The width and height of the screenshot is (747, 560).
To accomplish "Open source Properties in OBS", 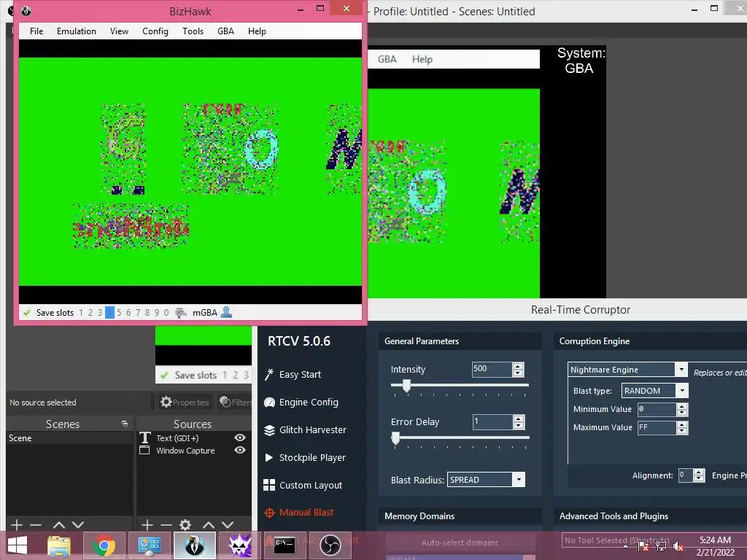I will [x=185, y=402].
